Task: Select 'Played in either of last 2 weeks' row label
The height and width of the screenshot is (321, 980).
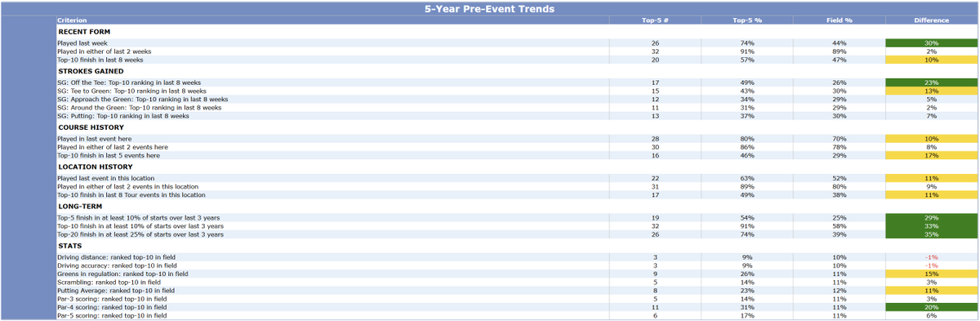Action: pos(104,51)
